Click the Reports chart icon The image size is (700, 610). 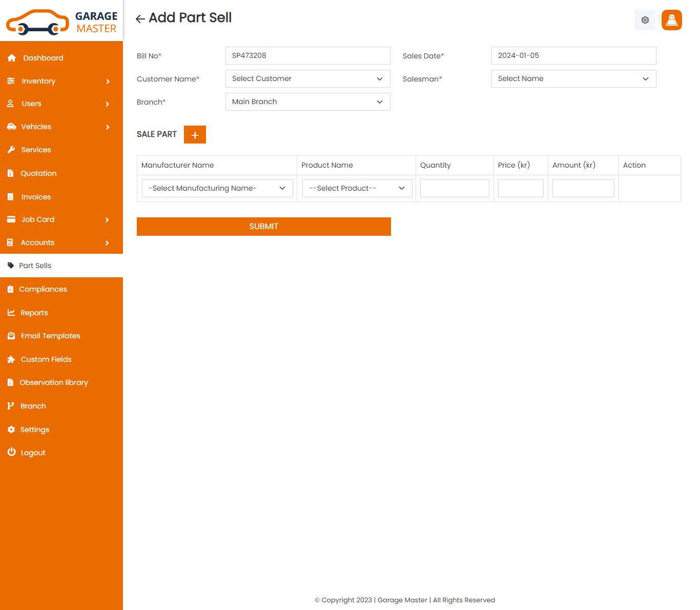pyautogui.click(x=11, y=313)
